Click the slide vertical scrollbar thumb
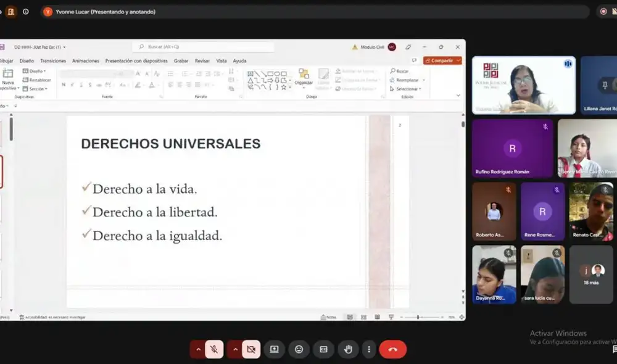 [463, 124]
